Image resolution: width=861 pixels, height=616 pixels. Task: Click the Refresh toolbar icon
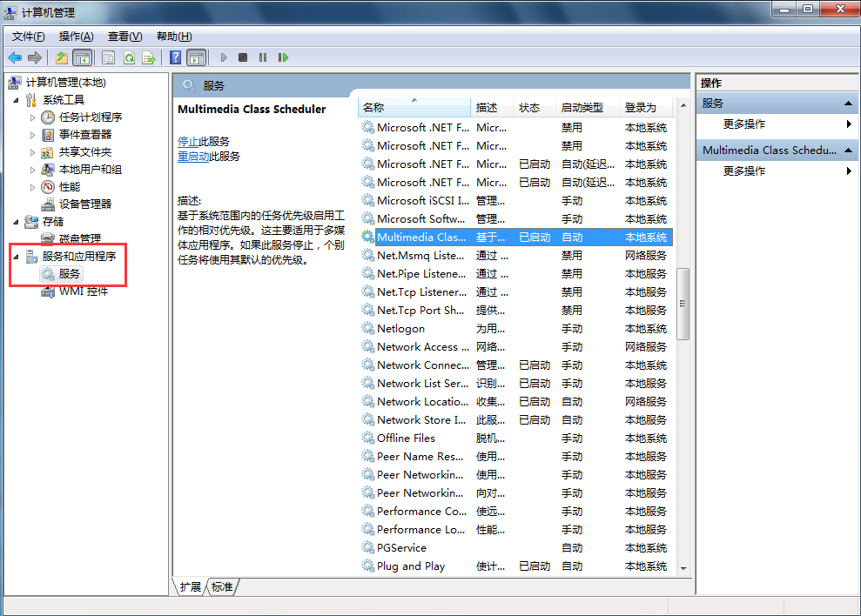128,57
